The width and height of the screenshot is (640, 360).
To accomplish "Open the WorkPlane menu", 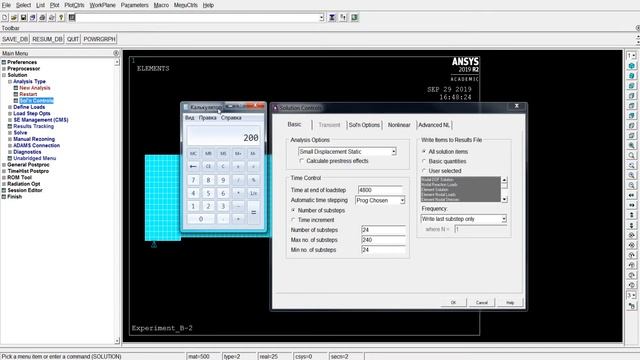I will coord(102,5).
